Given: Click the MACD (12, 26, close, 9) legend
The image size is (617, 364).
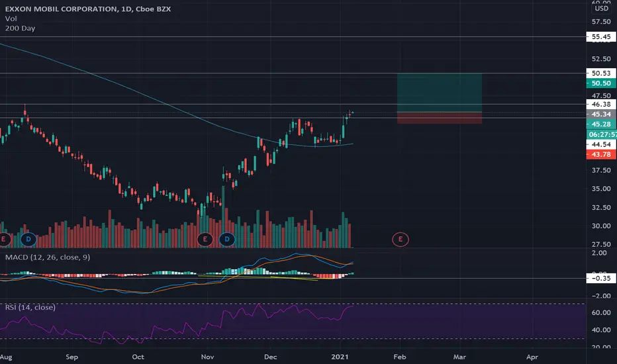Looking at the screenshot, I should 48,257.
